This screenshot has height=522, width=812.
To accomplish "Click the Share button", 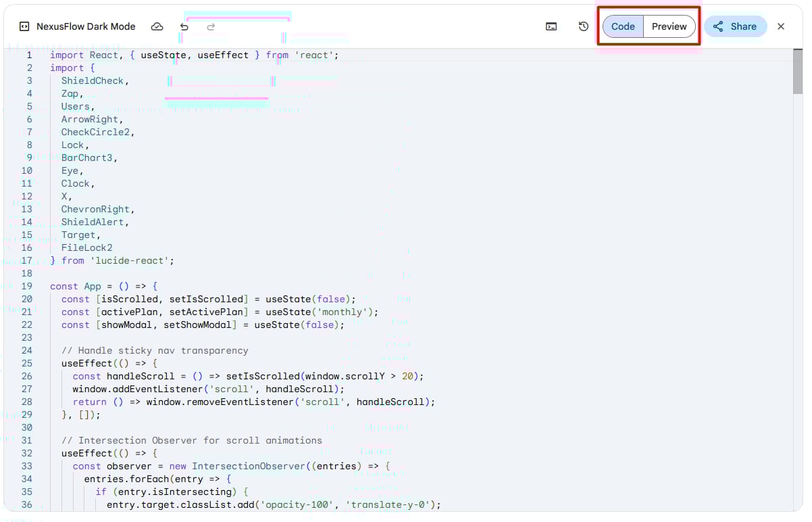I will point(736,26).
